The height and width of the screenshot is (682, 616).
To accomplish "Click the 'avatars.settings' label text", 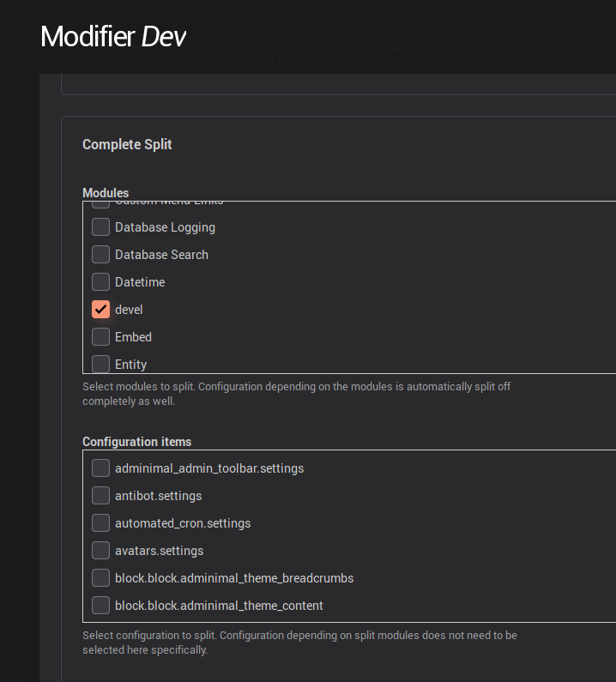I will click(x=158, y=551).
